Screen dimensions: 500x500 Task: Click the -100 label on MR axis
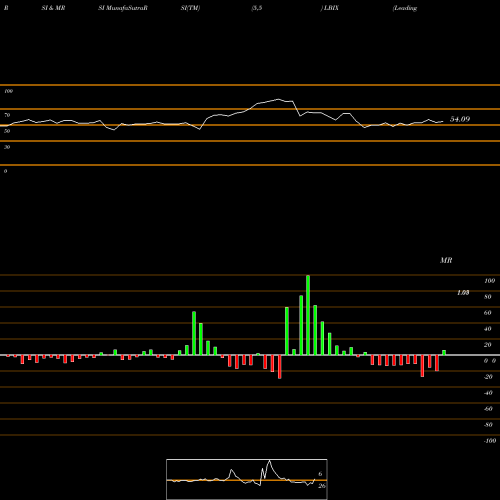(x=490, y=441)
